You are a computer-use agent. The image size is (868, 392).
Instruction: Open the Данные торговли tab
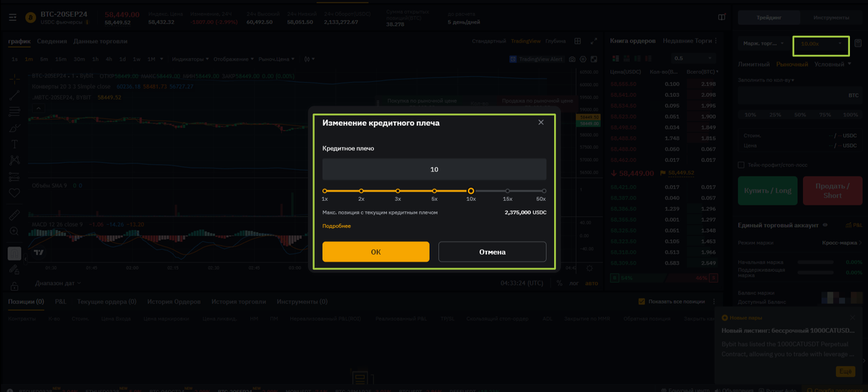pyautogui.click(x=100, y=41)
